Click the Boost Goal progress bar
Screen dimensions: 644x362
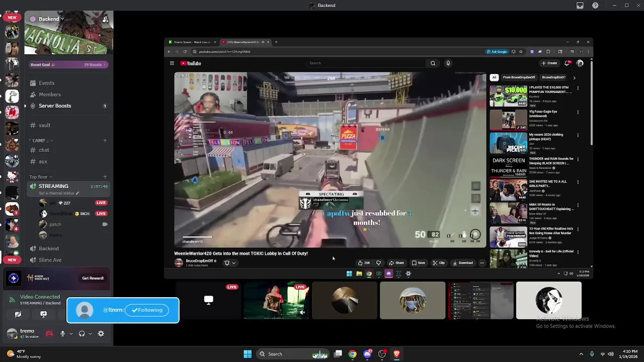point(67,64)
